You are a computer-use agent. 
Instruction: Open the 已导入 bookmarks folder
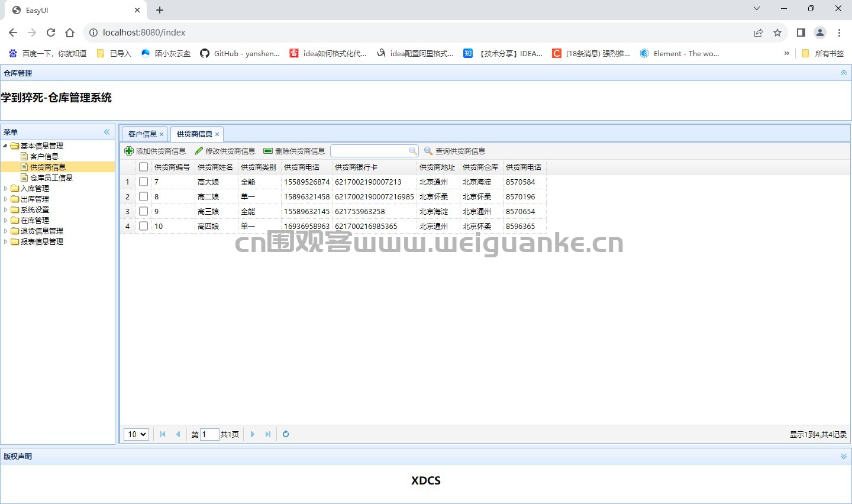click(x=114, y=53)
